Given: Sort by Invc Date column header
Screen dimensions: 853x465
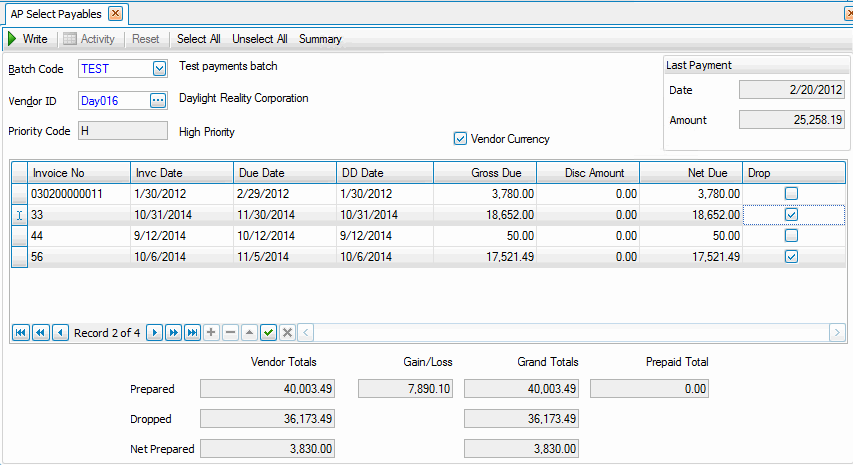Looking at the screenshot, I should click(x=182, y=173).
